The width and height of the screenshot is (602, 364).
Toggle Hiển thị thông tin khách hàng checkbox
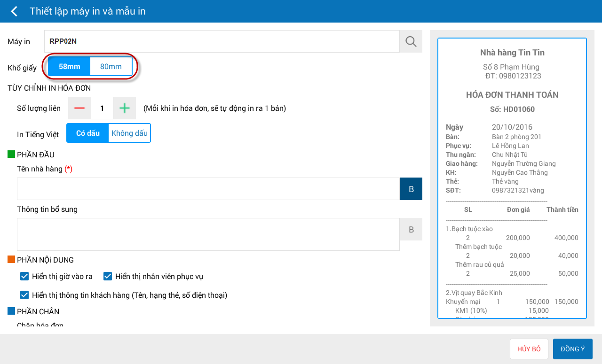tap(25, 295)
